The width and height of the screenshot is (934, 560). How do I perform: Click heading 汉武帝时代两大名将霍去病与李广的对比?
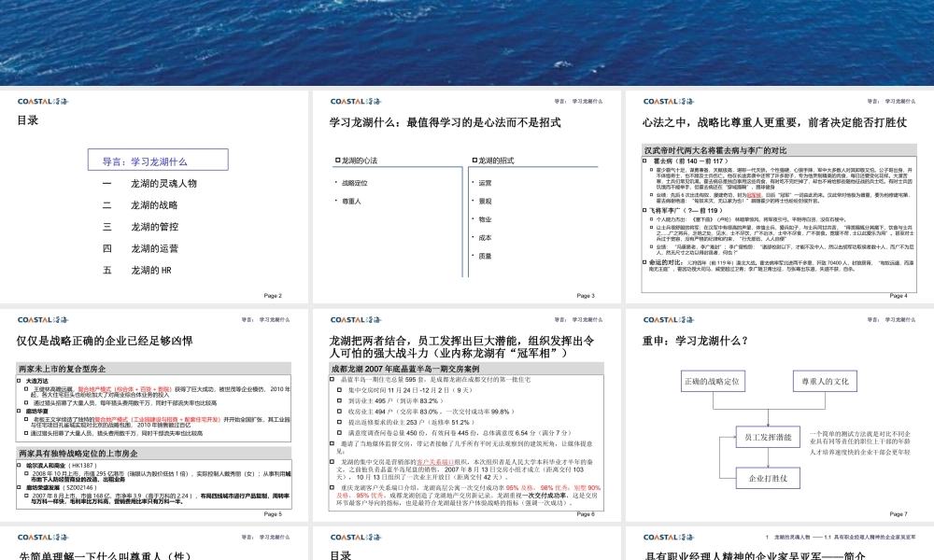click(715, 150)
